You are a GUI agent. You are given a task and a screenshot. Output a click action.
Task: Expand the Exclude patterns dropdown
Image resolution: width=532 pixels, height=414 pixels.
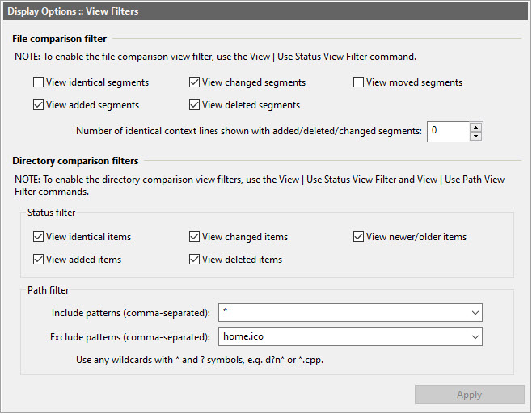473,336
